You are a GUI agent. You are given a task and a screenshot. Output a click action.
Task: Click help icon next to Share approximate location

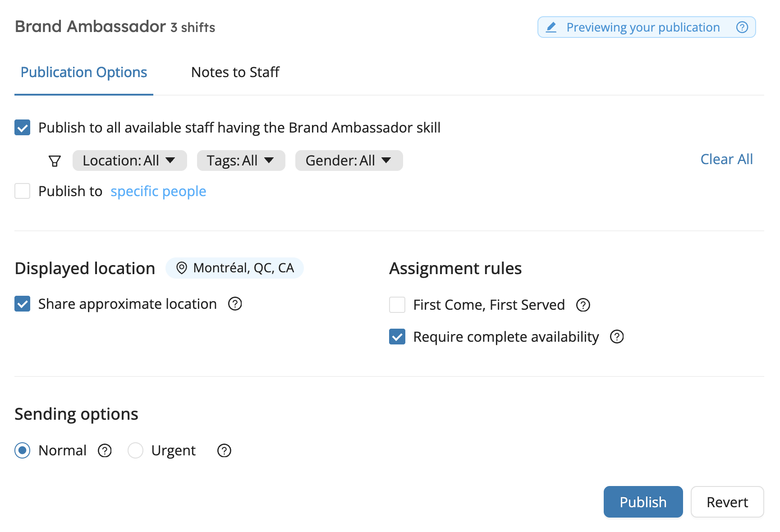(235, 304)
